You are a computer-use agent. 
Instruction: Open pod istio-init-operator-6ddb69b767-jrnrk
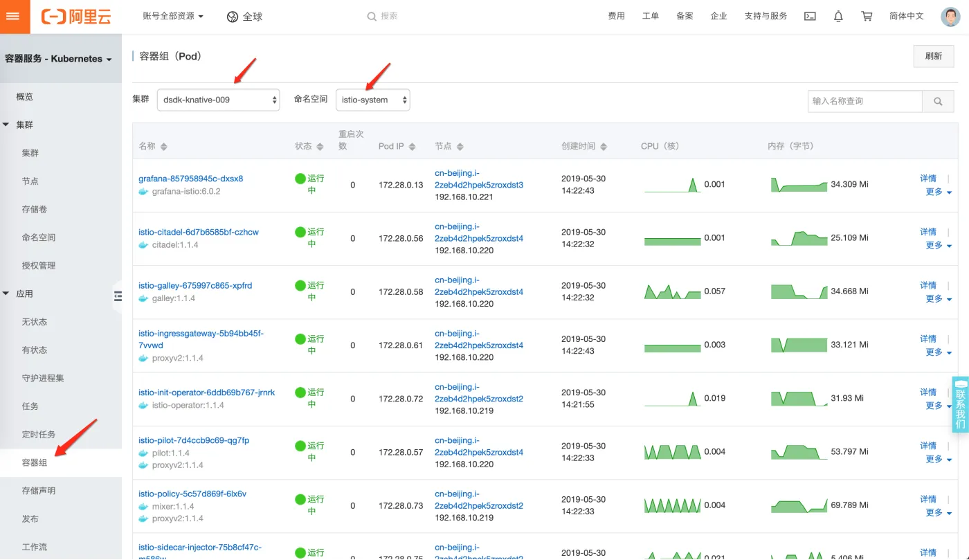[x=207, y=392]
